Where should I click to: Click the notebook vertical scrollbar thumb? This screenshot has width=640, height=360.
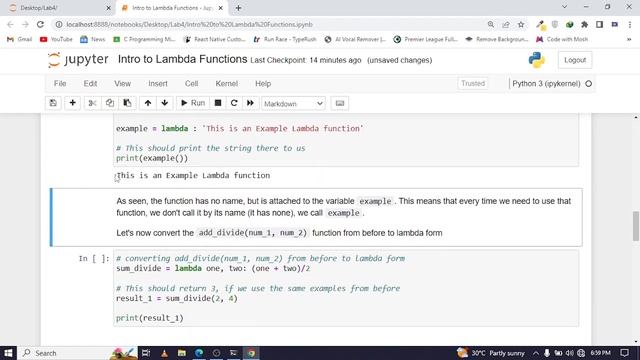[x=636, y=226]
